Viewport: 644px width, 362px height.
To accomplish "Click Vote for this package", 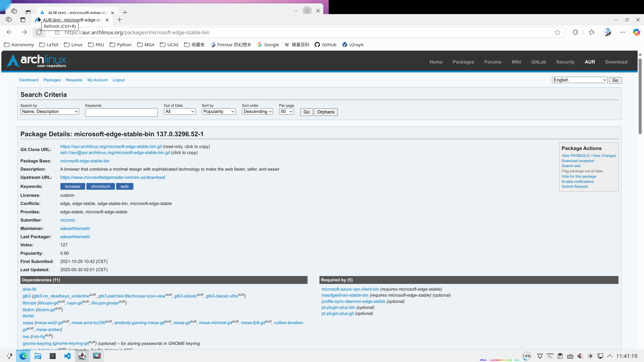I will pos(579,176).
